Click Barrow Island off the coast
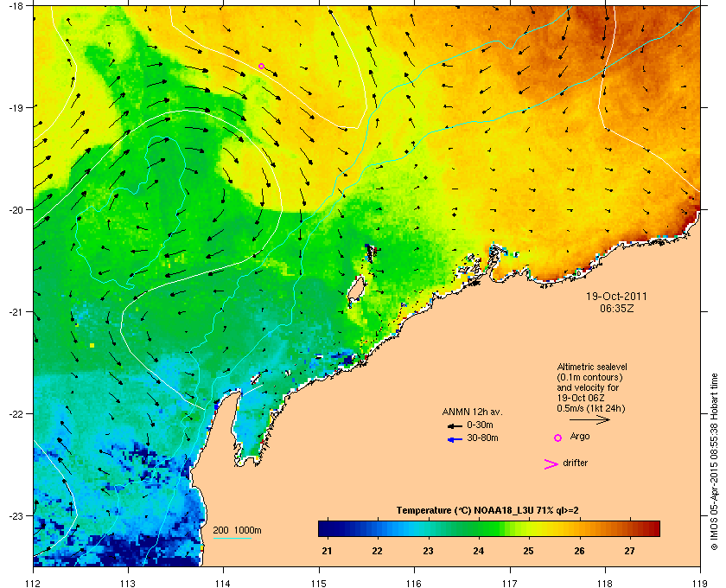Image resolution: width=726 pixels, height=588 pixels. (x=356, y=289)
